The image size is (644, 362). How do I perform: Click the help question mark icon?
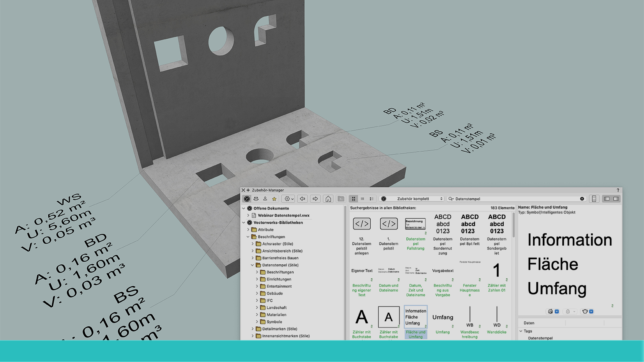click(618, 190)
